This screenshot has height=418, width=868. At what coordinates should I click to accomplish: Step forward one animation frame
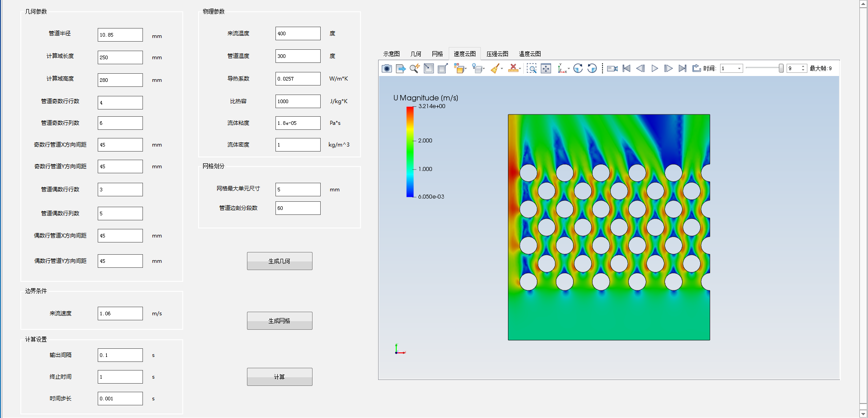(669, 68)
